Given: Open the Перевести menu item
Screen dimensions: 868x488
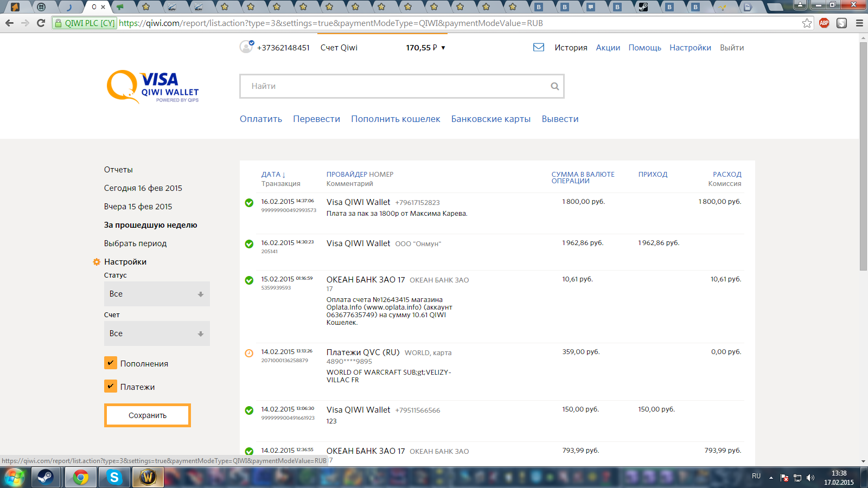Looking at the screenshot, I should (316, 119).
